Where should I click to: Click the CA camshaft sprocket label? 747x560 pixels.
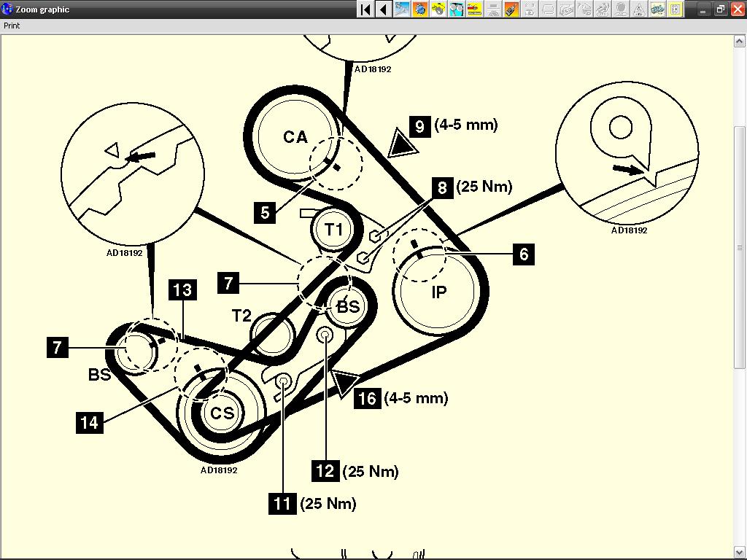(295, 137)
